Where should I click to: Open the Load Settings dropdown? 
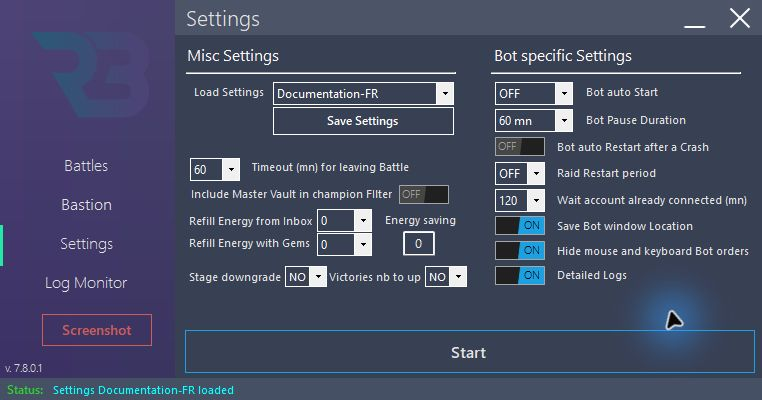pos(363,94)
